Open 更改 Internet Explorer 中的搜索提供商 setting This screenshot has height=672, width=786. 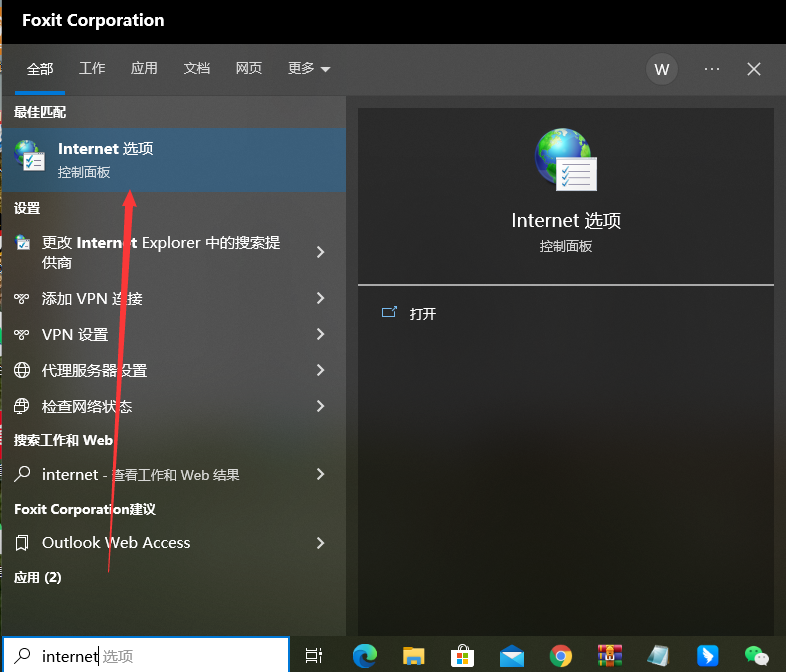[174, 252]
